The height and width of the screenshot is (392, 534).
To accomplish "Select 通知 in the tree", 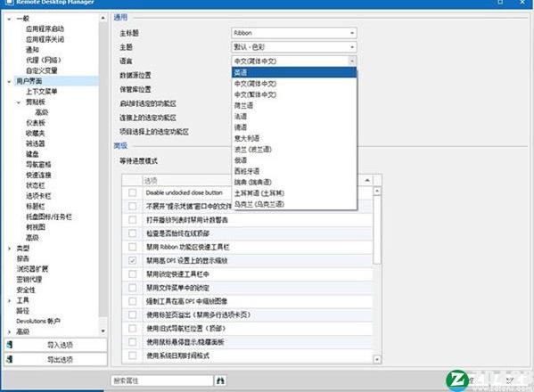I will [x=32, y=50].
